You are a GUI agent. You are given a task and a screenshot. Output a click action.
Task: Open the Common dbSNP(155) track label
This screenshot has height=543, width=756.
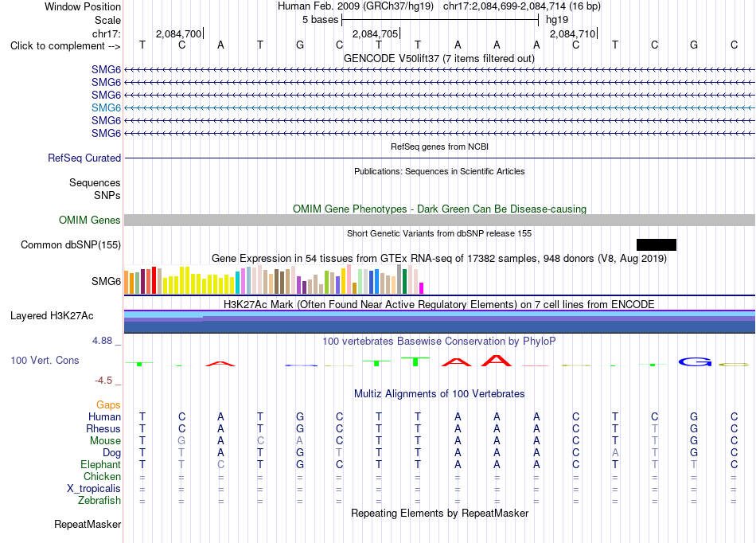click(x=71, y=244)
